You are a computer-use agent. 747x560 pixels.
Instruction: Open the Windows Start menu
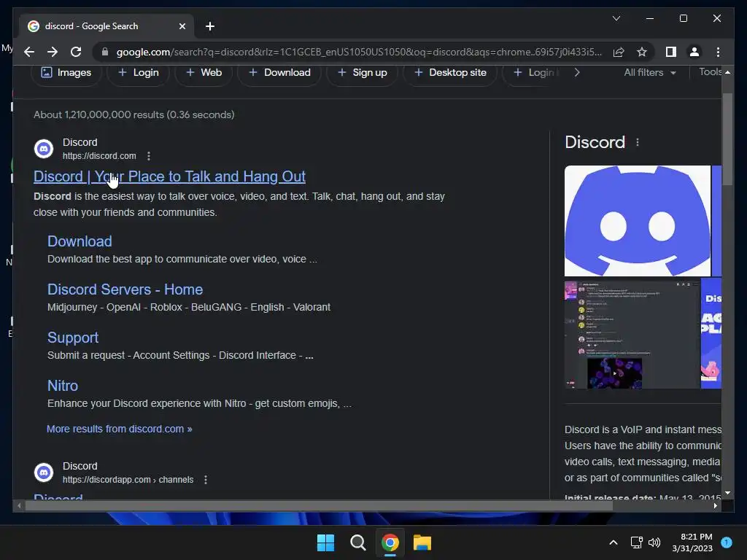pyautogui.click(x=326, y=542)
